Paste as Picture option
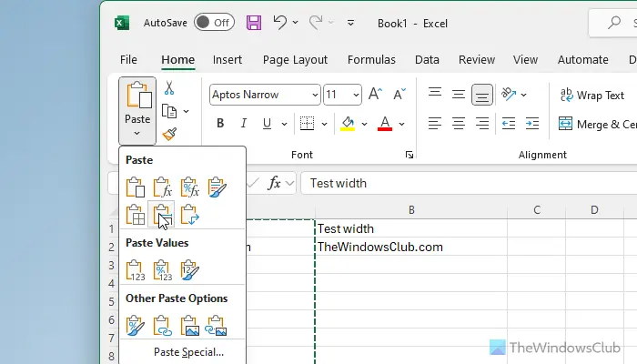Screen dimensions: 637x364 [x=189, y=326]
